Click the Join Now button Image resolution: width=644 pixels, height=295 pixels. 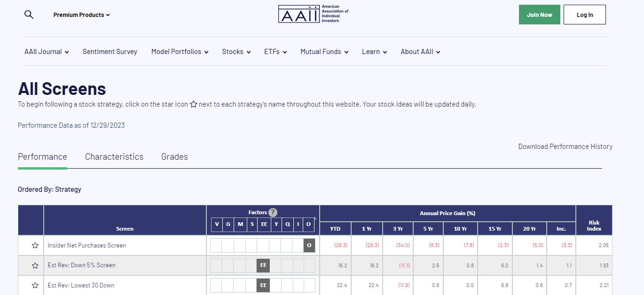tap(540, 15)
